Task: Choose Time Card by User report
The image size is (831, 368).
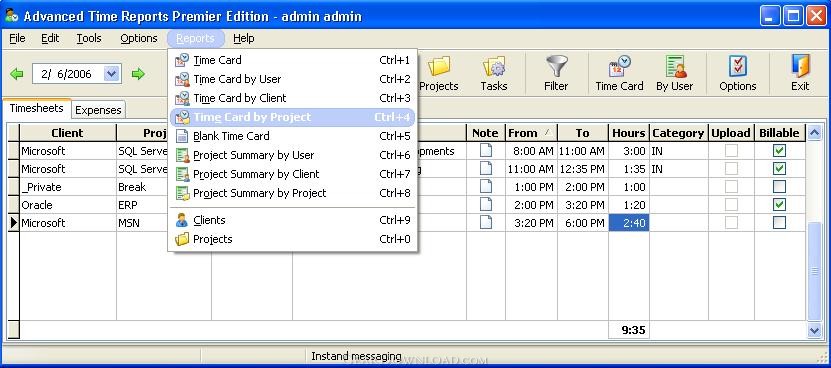Action: (292, 79)
